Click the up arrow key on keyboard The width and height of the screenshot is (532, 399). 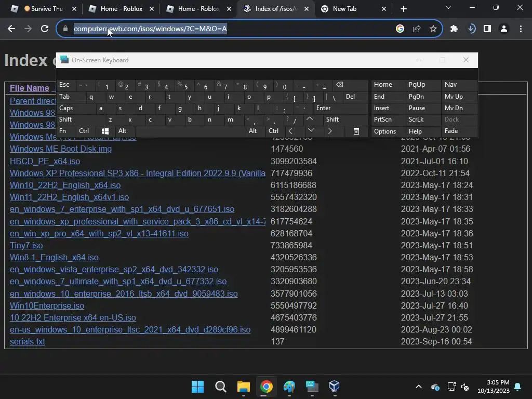[x=310, y=119]
